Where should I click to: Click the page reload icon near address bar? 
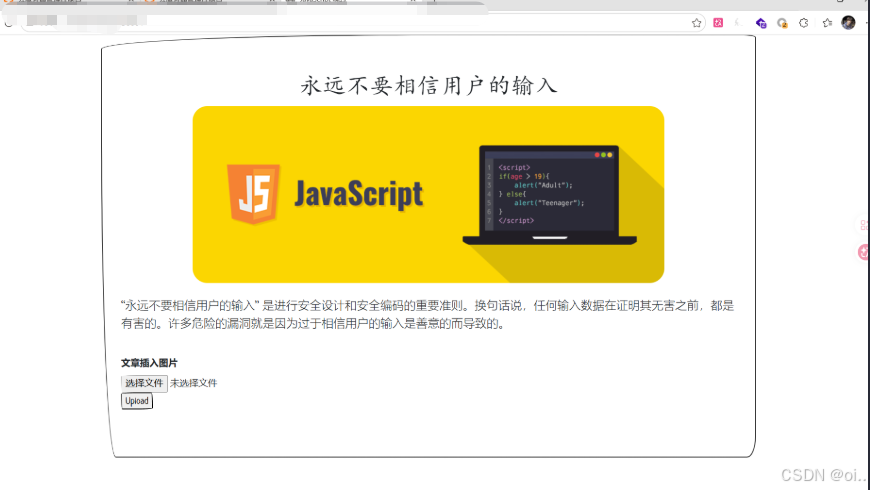pyautogui.click(x=7, y=23)
